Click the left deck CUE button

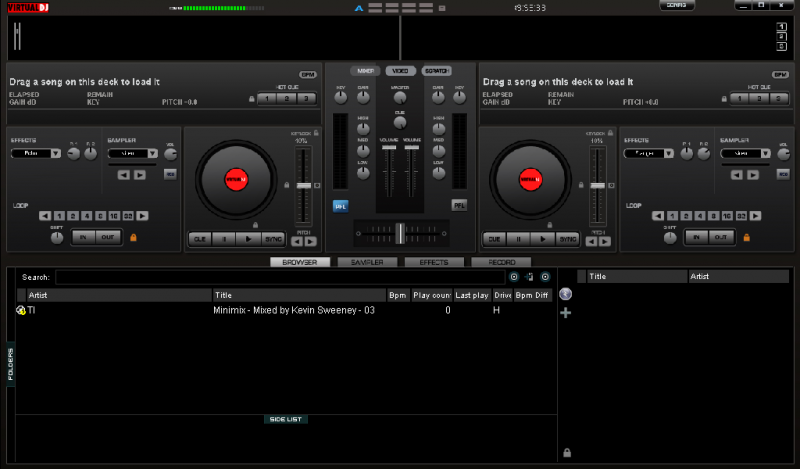199,239
